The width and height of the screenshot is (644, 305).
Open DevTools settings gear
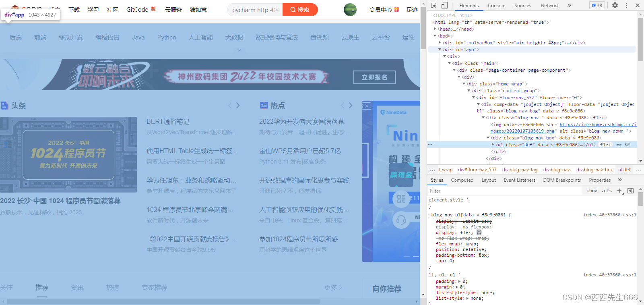(x=615, y=5)
